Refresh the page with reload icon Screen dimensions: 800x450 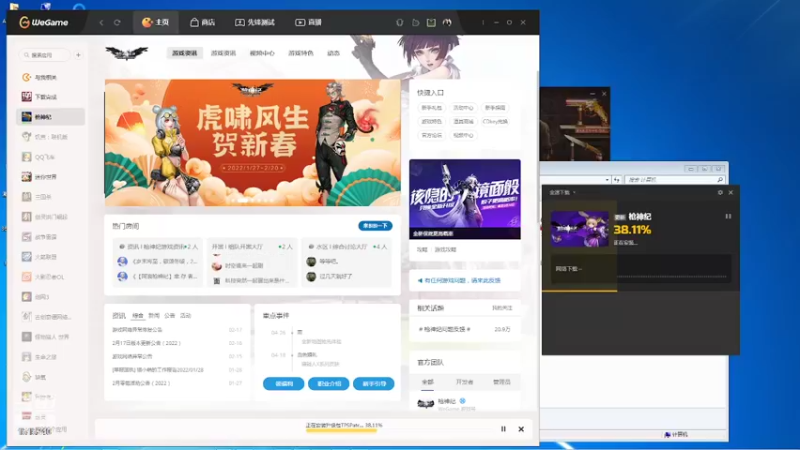click(117, 22)
